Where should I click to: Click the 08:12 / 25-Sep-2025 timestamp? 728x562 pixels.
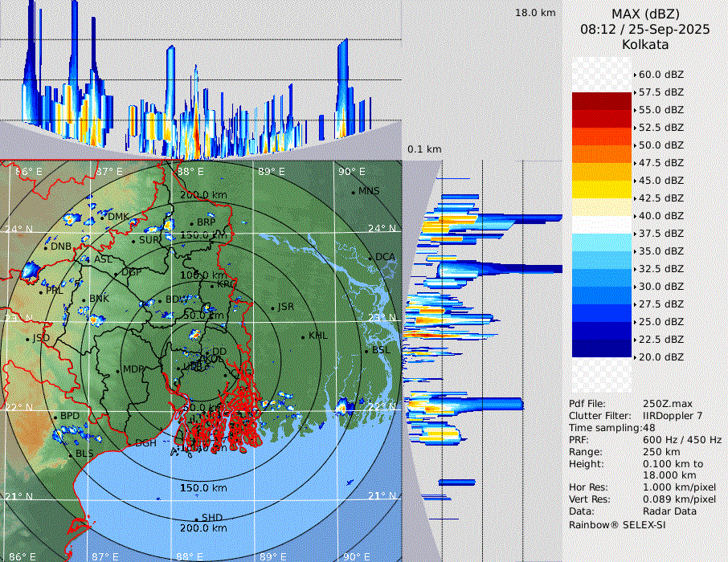point(645,30)
